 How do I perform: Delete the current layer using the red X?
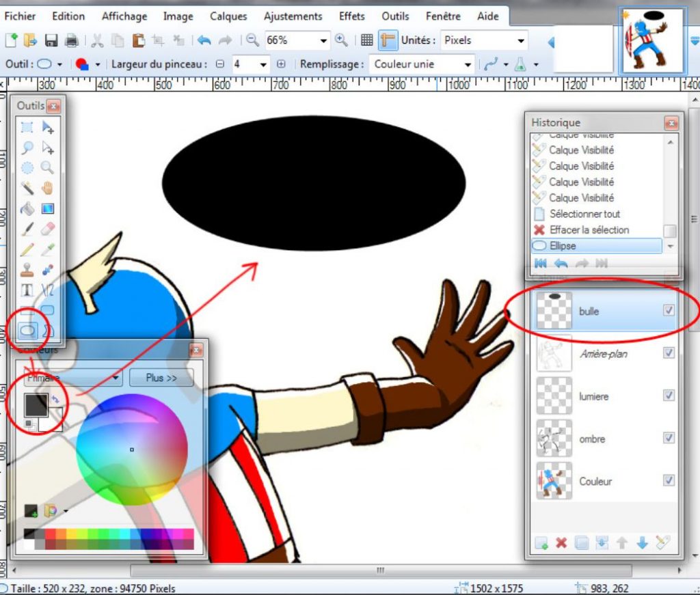pyautogui.click(x=562, y=543)
